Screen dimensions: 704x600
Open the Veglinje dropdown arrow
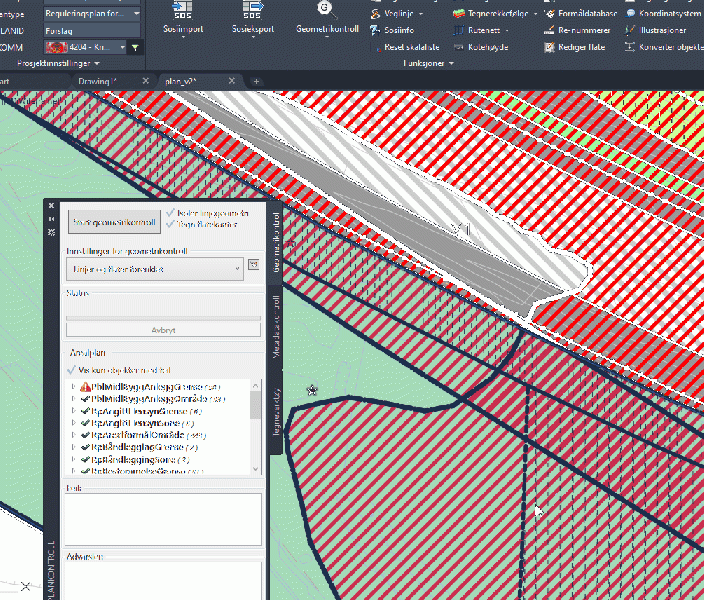[x=421, y=14]
